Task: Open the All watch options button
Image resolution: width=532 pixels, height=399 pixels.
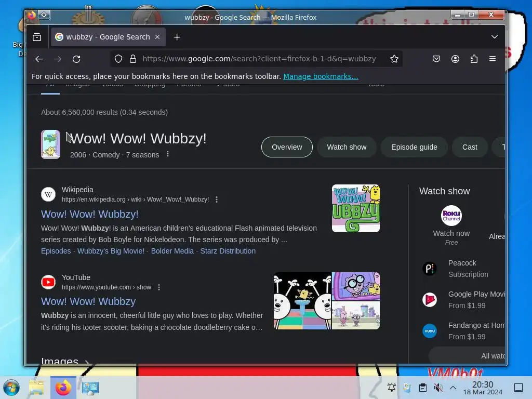Action: [467, 356]
